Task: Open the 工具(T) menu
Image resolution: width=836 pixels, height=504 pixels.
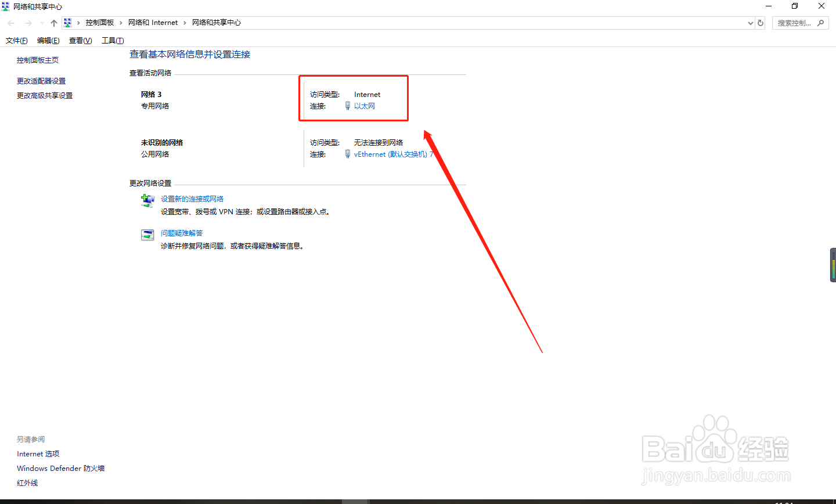Action: click(x=113, y=41)
